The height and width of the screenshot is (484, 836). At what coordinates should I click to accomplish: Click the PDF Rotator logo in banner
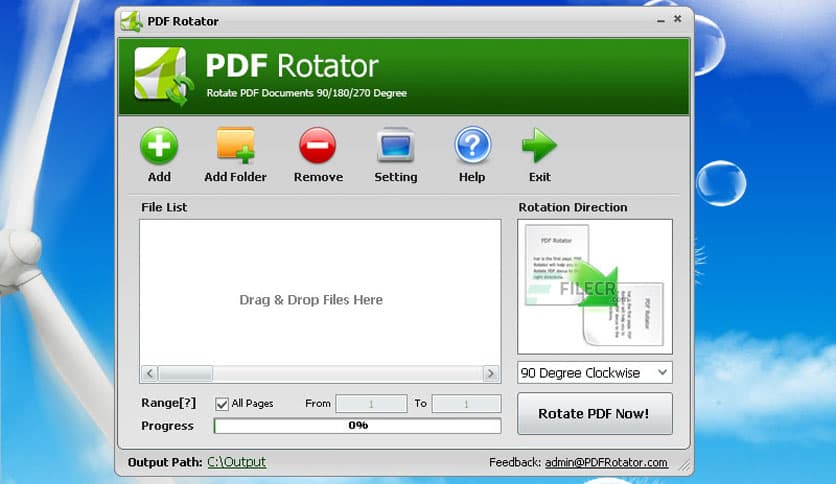pyautogui.click(x=163, y=76)
